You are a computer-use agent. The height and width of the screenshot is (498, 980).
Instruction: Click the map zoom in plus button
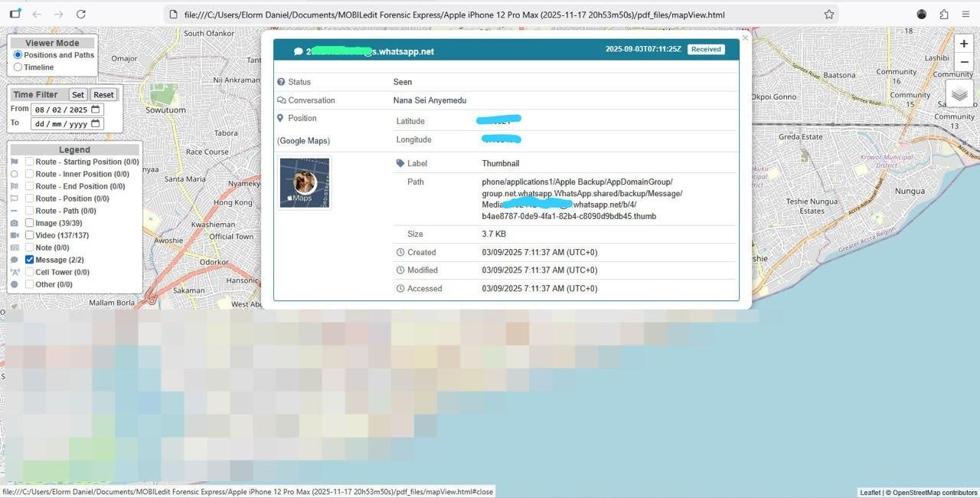964,44
